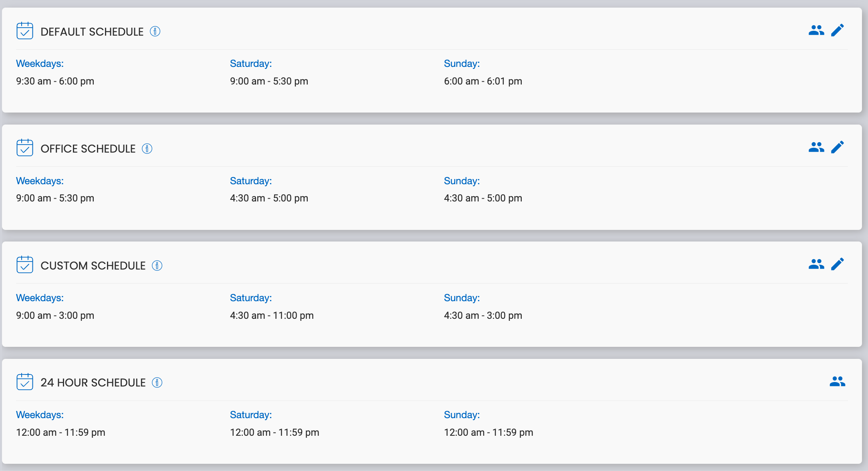This screenshot has height=471, width=868.
Task: Click the users icon on Custom Schedule
Action: pos(816,264)
